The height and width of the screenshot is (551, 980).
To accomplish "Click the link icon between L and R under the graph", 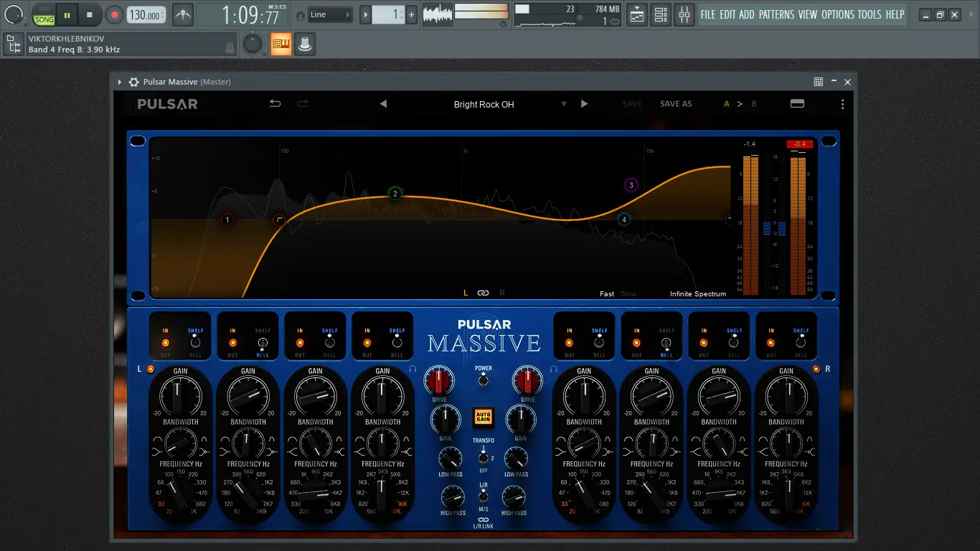I will (x=483, y=293).
